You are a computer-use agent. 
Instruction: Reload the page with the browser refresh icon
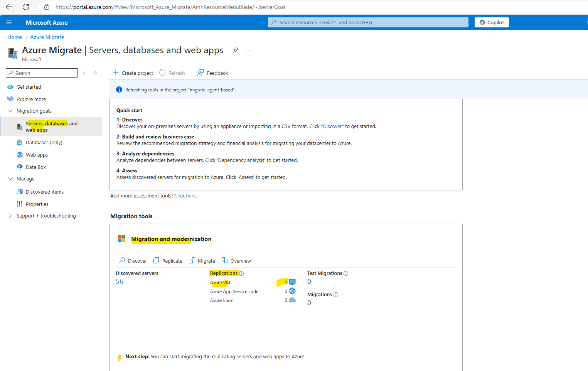26,7
